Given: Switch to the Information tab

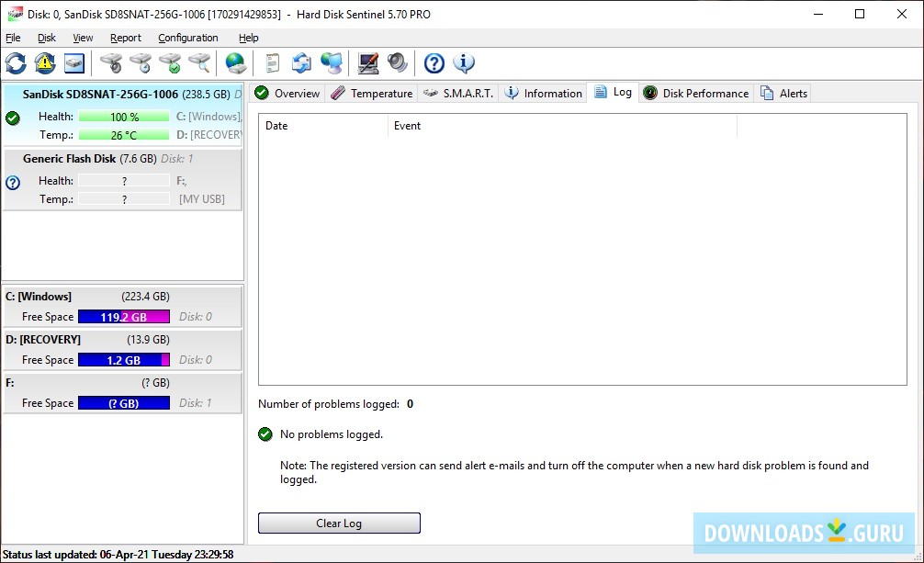Looking at the screenshot, I should tap(544, 93).
